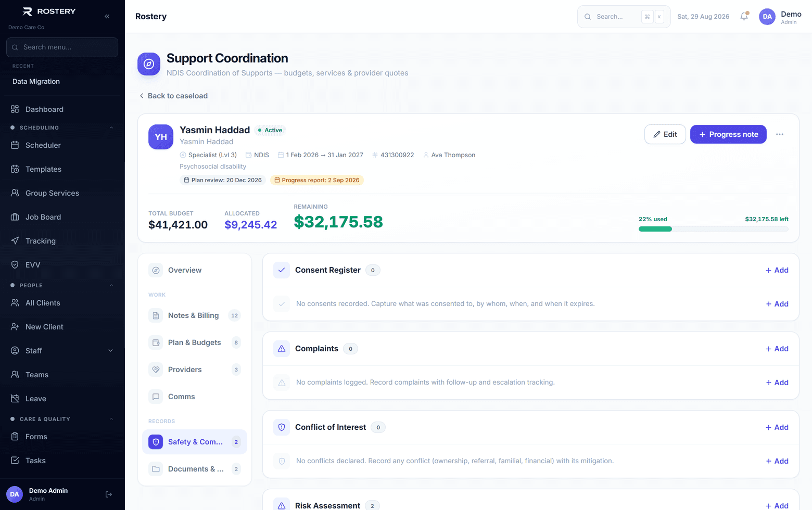Image resolution: width=812 pixels, height=510 pixels.
Task: Add a Consent Register entry from header
Action: click(777, 270)
